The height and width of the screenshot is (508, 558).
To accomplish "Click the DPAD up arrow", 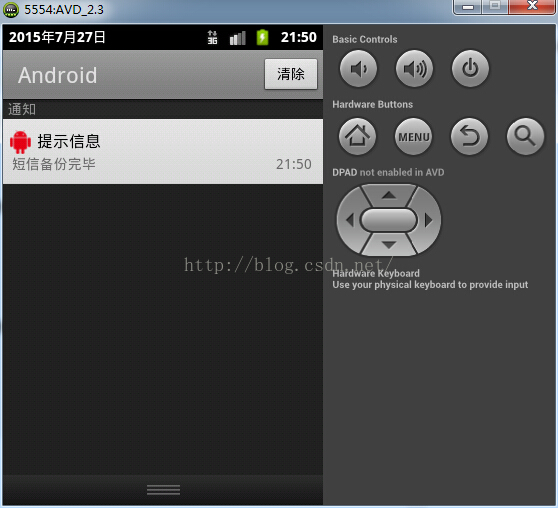I will point(389,195).
